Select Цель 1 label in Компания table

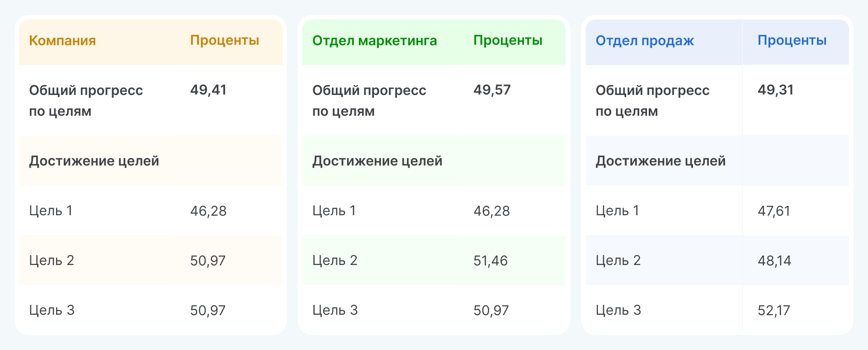[x=51, y=211]
